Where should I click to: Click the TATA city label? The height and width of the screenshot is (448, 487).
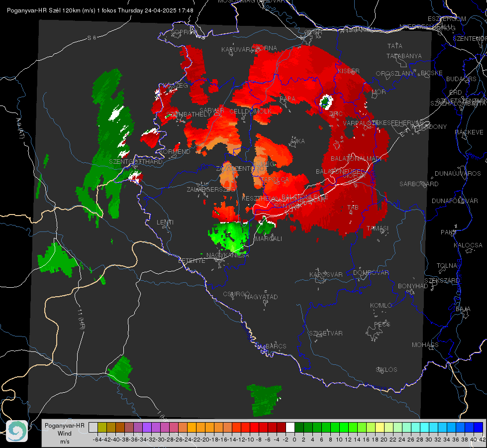(x=395, y=46)
